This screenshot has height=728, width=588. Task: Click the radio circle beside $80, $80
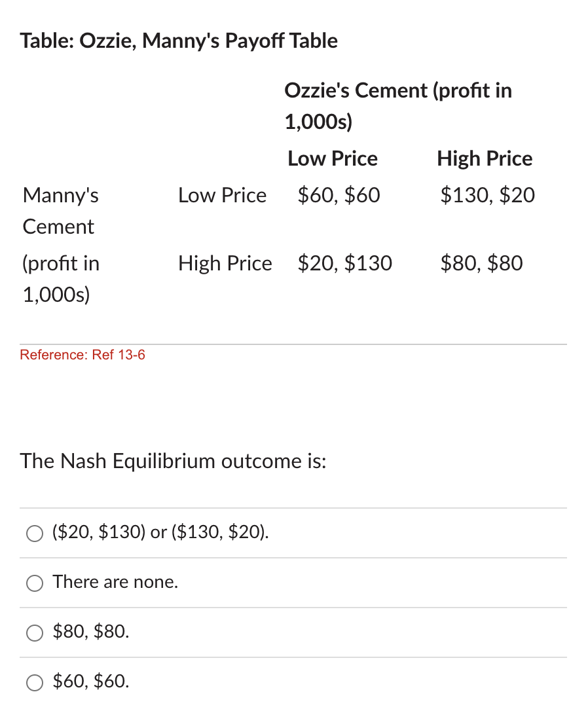(34, 632)
